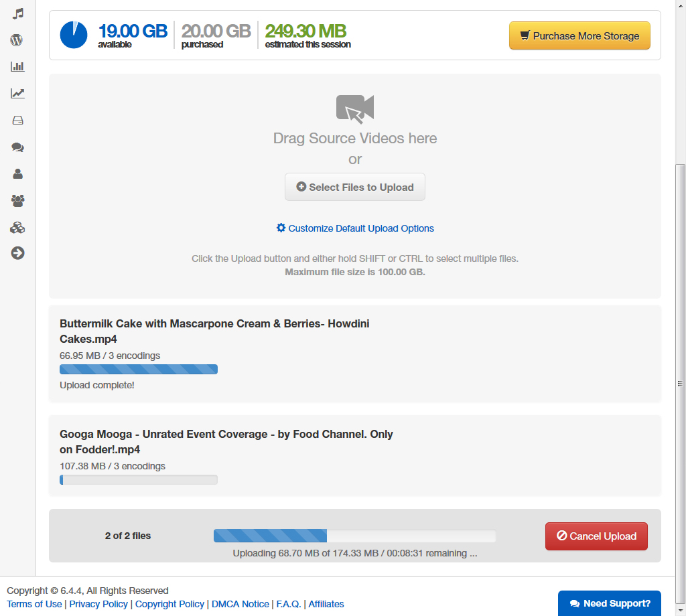The width and height of the screenshot is (686, 616).
Task: Open the bar chart statistics icon
Action: (17, 67)
